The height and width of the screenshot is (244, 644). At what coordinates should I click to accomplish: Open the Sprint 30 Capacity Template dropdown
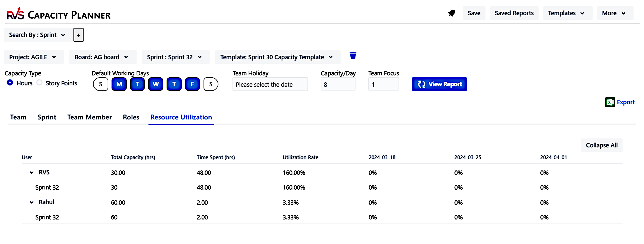[x=278, y=57]
